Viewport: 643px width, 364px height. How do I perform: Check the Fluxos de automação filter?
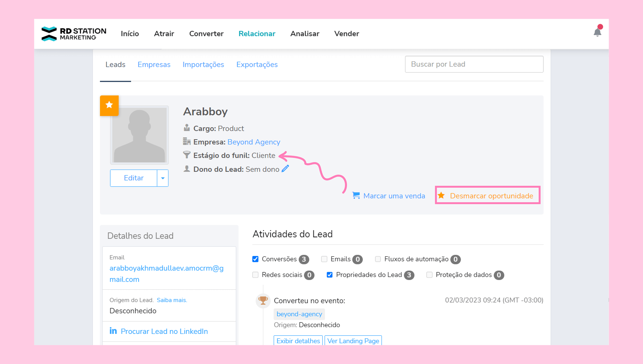[x=378, y=259]
